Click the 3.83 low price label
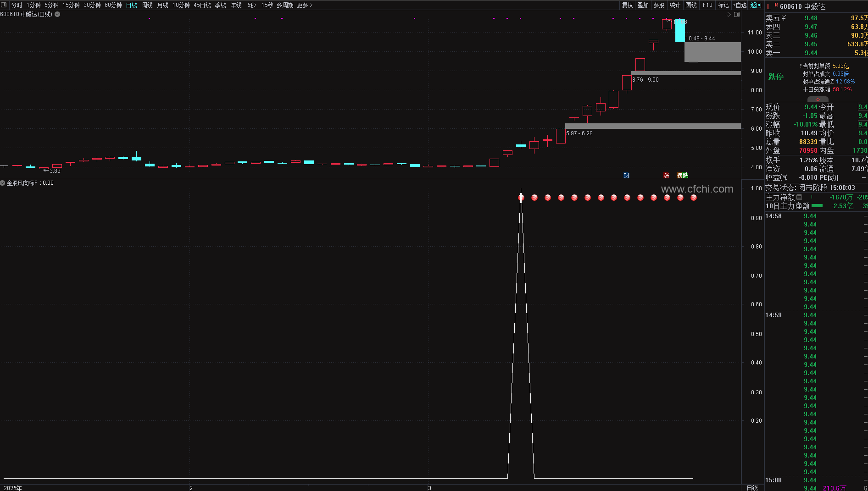Image resolution: width=868 pixels, height=491 pixels. point(55,171)
